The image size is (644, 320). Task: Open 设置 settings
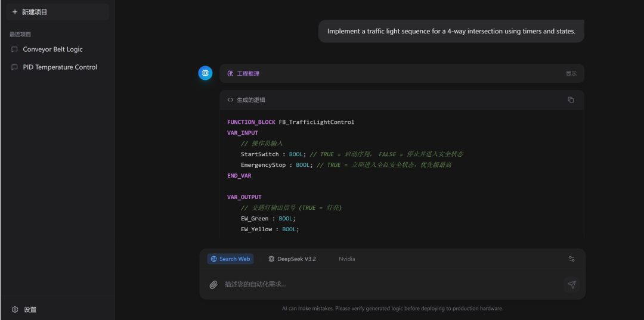30,310
